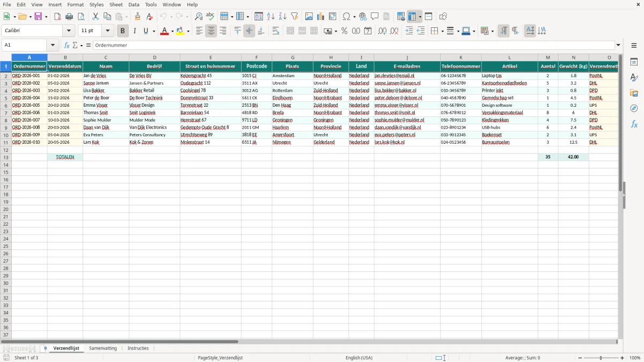Click English (USA) language in status bar
The image size is (644, 362).
coord(359,358)
